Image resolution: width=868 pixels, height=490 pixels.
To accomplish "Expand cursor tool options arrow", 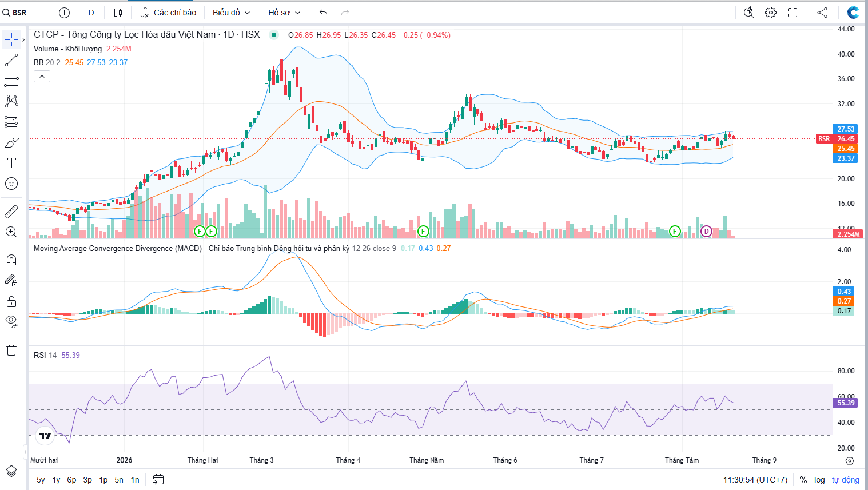I will tap(23, 39).
